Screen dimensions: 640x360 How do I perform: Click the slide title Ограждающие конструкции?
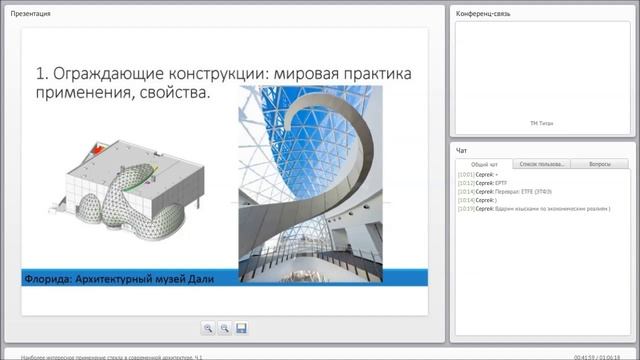(x=224, y=83)
